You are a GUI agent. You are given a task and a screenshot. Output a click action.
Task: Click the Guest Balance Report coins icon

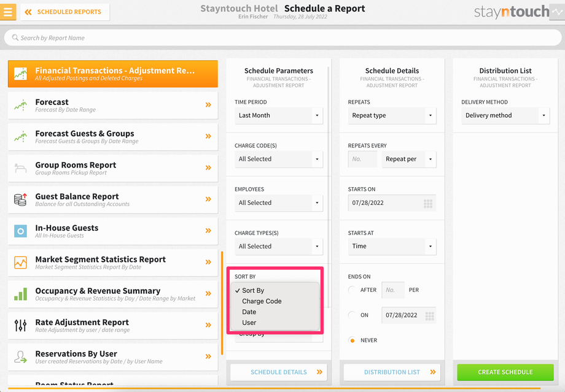(20, 199)
